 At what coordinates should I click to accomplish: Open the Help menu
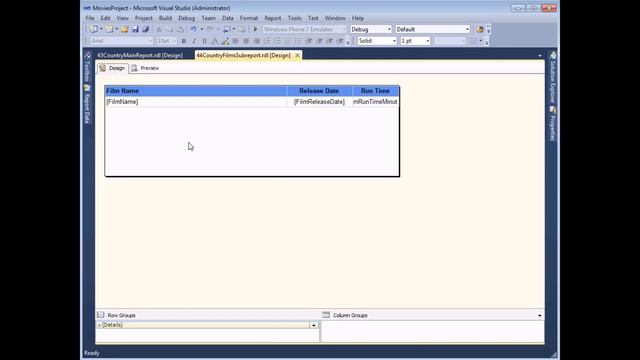point(358,18)
